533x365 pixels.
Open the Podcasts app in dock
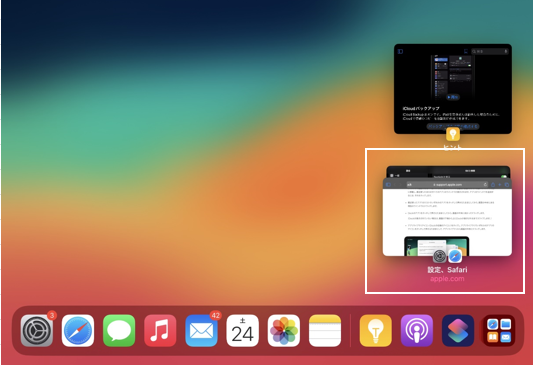coord(417,330)
